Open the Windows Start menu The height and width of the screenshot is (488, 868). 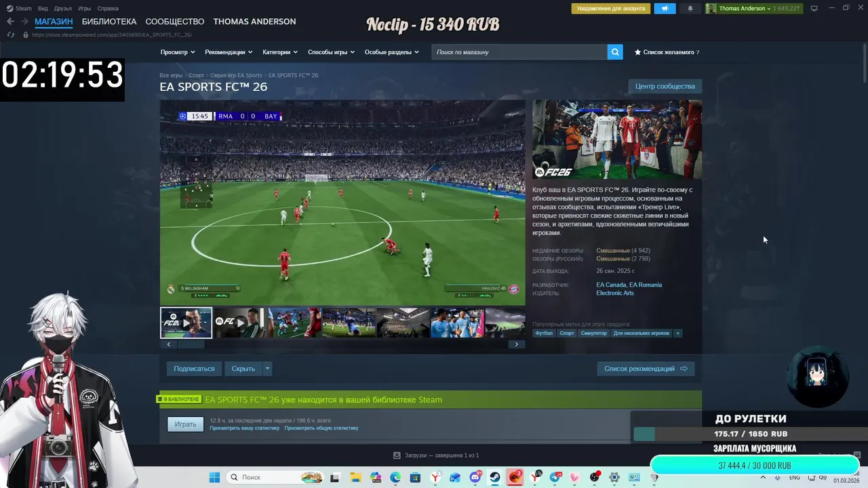coord(214,477)
